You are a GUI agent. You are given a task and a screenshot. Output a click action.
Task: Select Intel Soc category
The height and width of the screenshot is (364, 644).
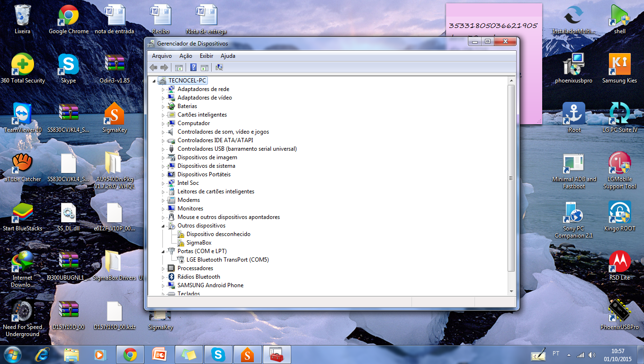(188, 183)
